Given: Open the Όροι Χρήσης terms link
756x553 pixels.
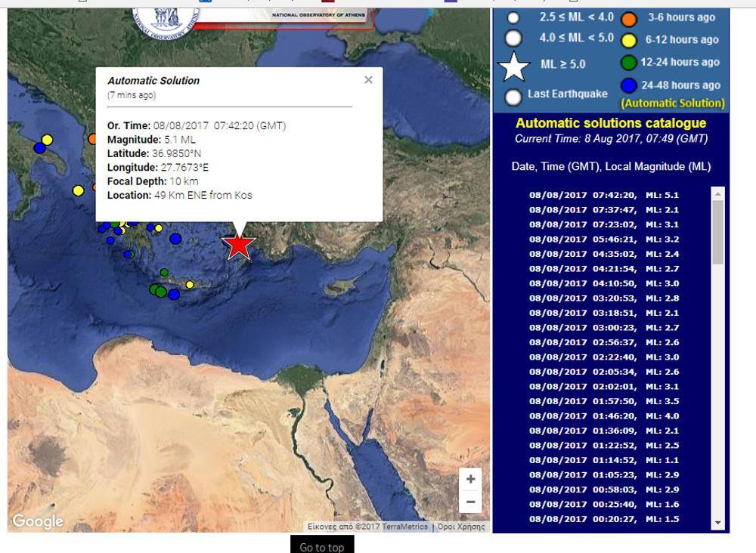Looking at the screenshot, I should coord(461,527).
